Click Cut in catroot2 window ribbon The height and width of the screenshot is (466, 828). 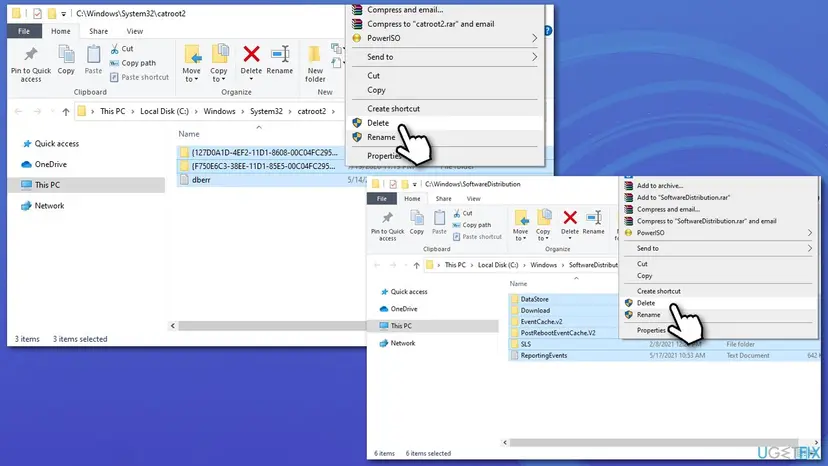click(122, 49)
